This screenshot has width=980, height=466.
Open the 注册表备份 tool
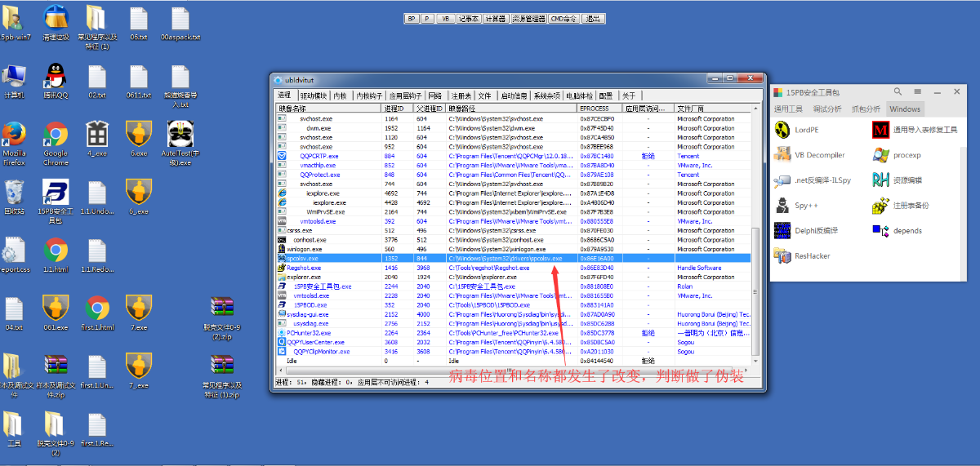901,206
